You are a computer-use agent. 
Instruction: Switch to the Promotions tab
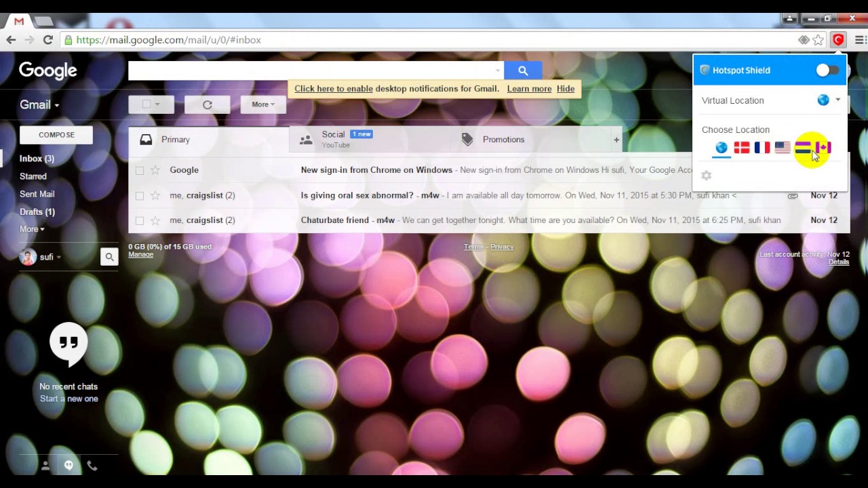[x=529, y=140]
